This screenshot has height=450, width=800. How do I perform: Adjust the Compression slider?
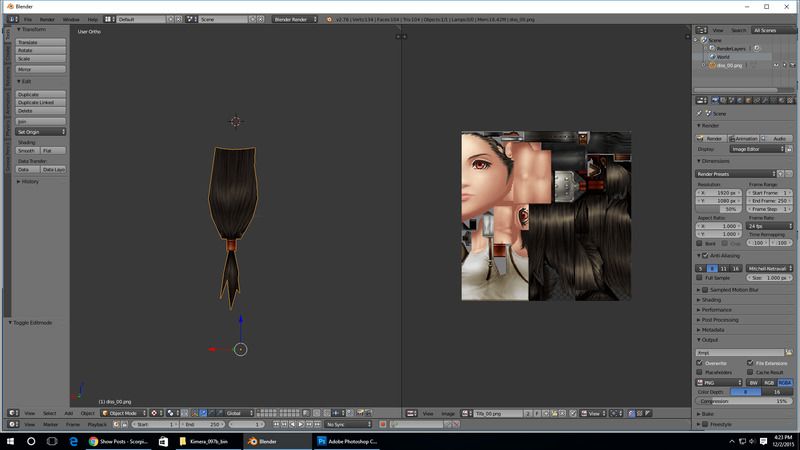coord(745,401)
